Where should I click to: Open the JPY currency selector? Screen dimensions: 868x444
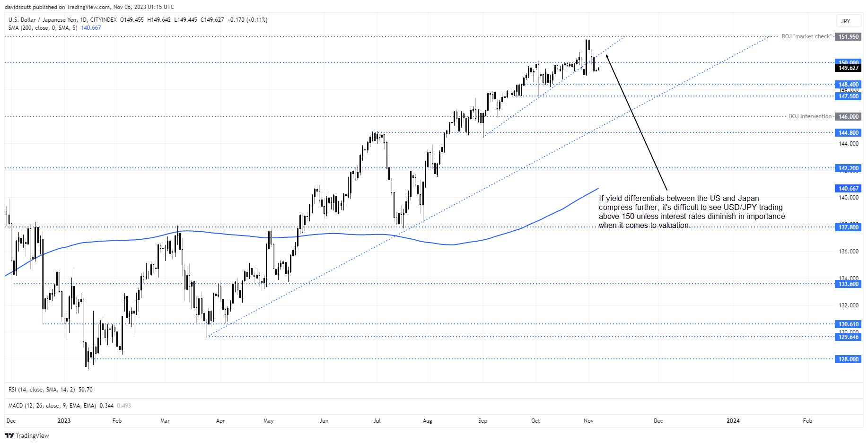click(849, 21)
